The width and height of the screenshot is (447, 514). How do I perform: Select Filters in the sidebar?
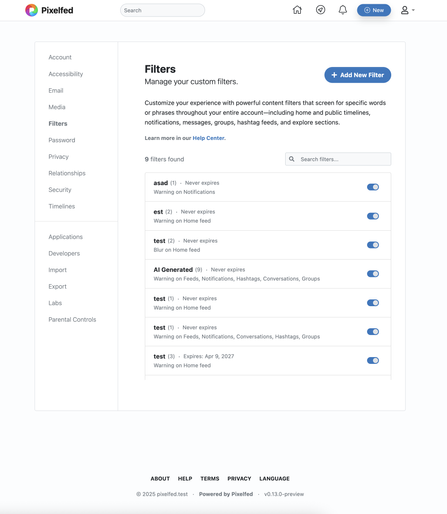[58, 124]
